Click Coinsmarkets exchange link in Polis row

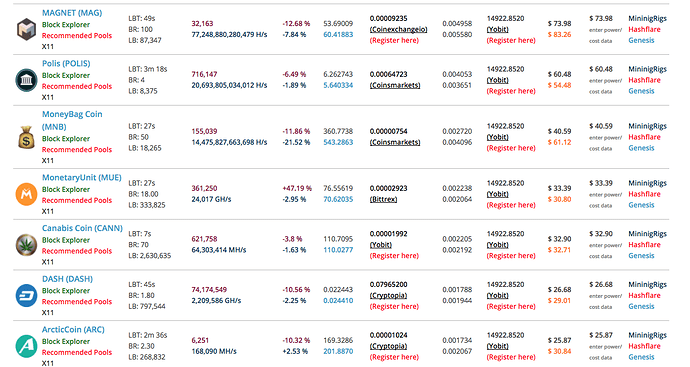tap(395, 85)
